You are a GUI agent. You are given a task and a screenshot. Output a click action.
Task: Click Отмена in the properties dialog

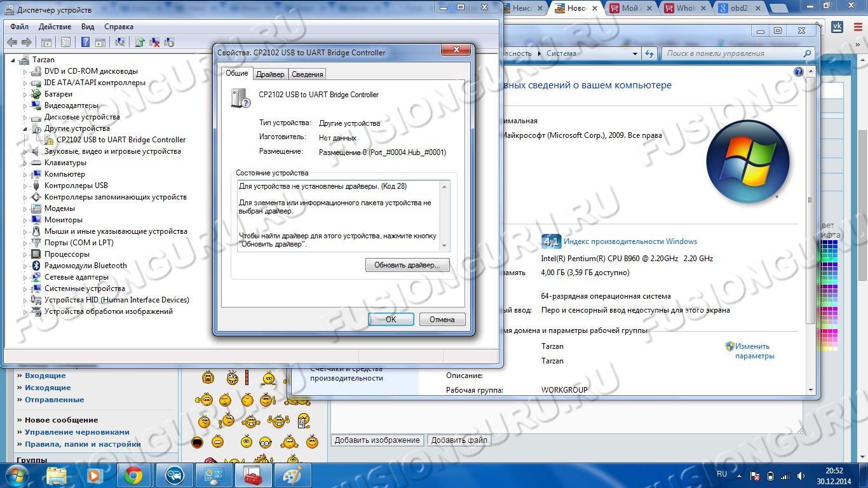(x=442, y=319)
